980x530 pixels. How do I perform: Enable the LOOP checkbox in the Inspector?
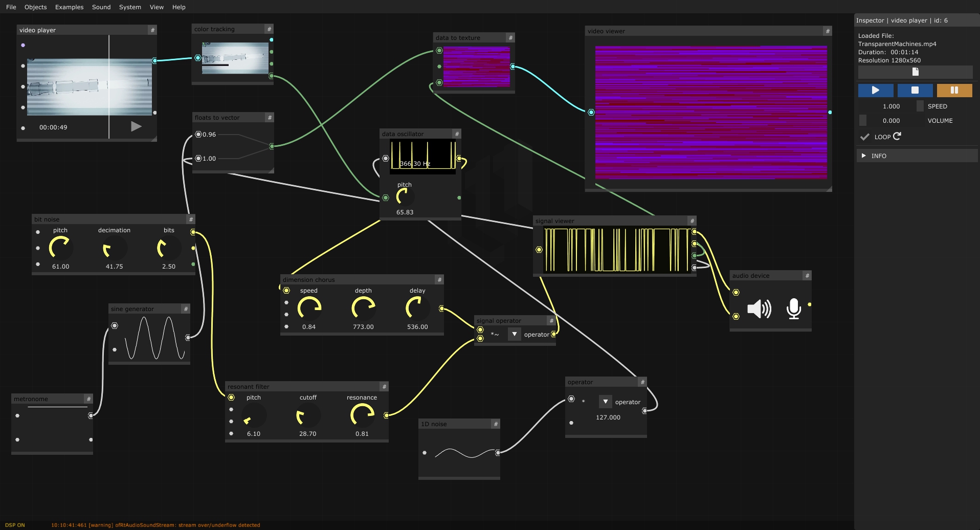pos(864,137)
